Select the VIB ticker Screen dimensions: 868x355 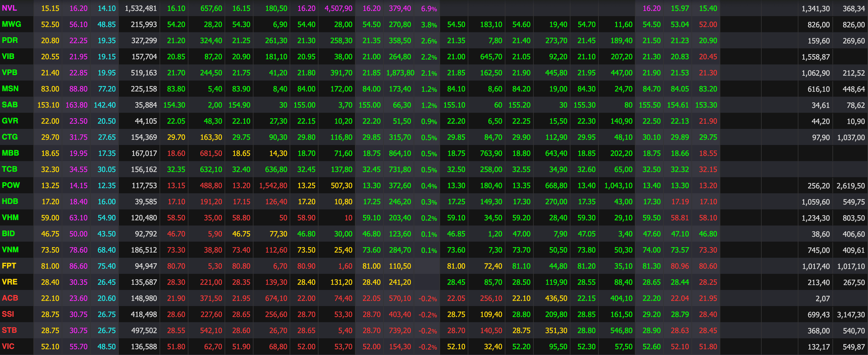pyautogui.click(x=8, y=56)
